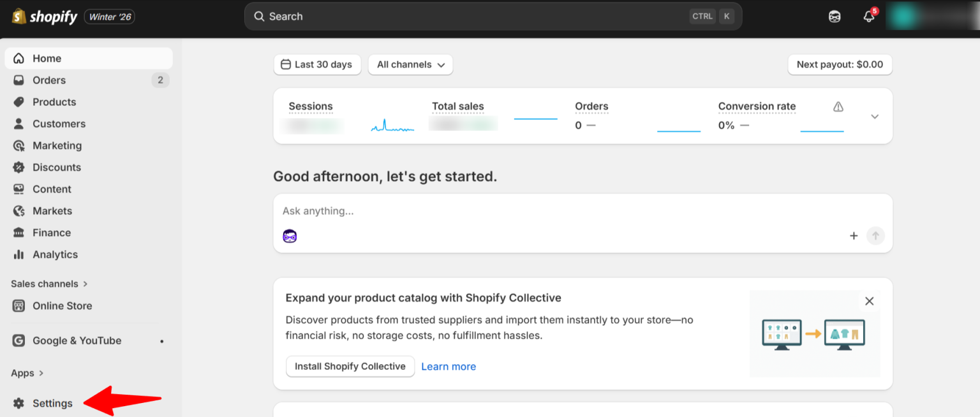Click the Discounts percent badge icon
The width and height of the screenshot is (980, 417).
(x=19, y=167)
